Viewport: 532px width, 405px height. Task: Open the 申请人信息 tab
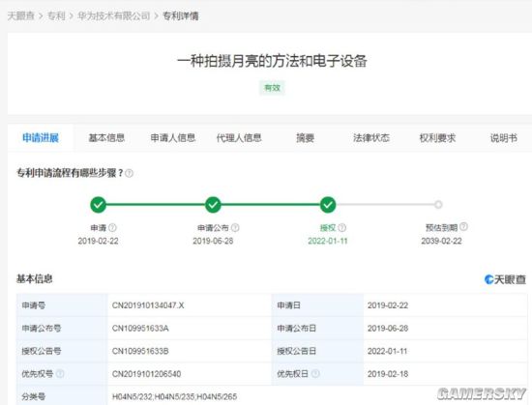pos(173,138)
